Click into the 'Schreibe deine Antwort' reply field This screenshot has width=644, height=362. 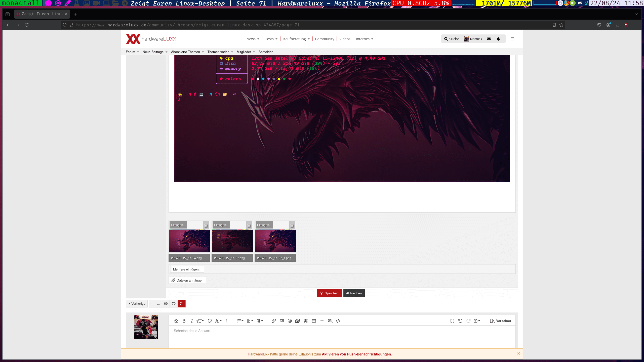coord(342,337)
